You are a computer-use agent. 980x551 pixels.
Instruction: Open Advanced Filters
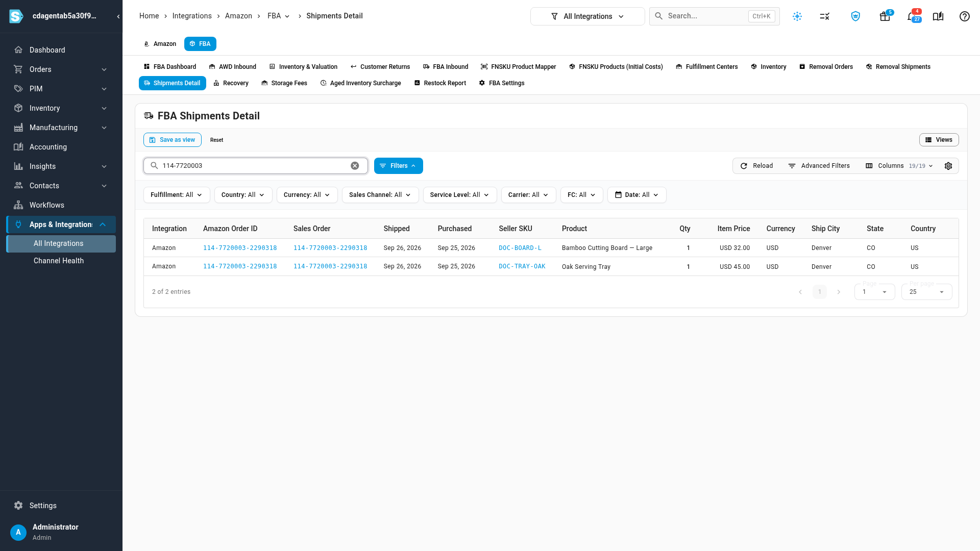(819, 166)
